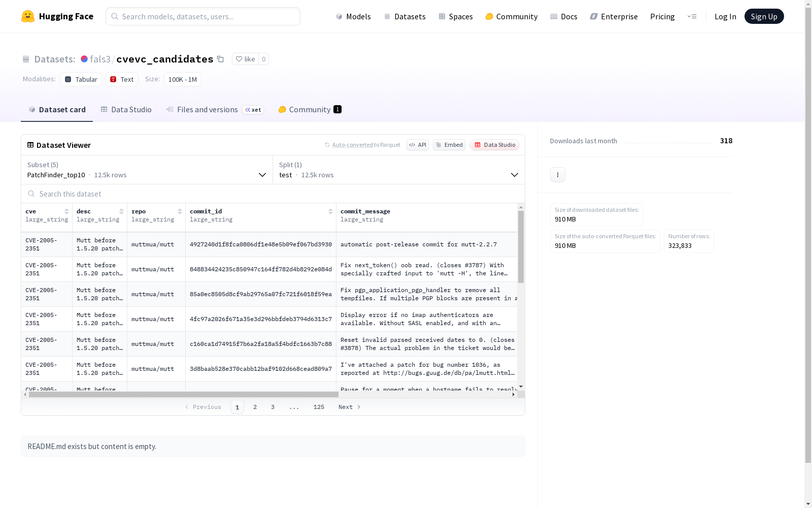Screen dimensions: 812x508
Task: Click the table's scroll-up arrow
Action: 521,207
